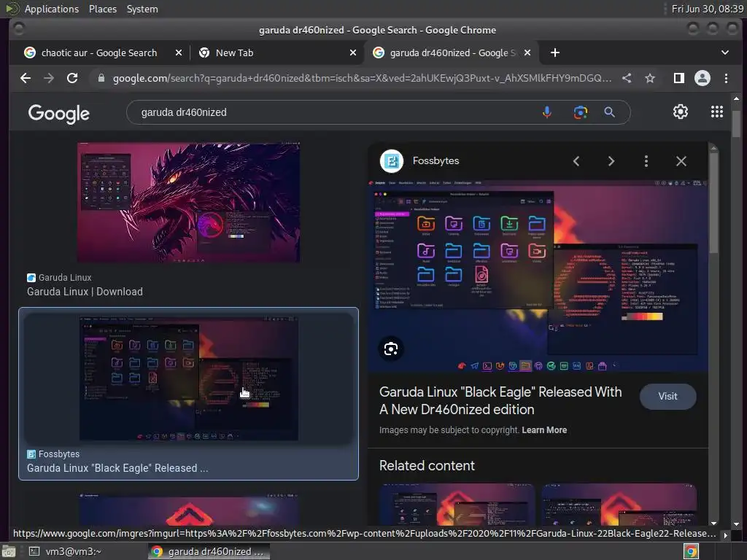This screenshot has height=560, width=747.
Task: Click the page vertical scrollbar
Action: 737,124
